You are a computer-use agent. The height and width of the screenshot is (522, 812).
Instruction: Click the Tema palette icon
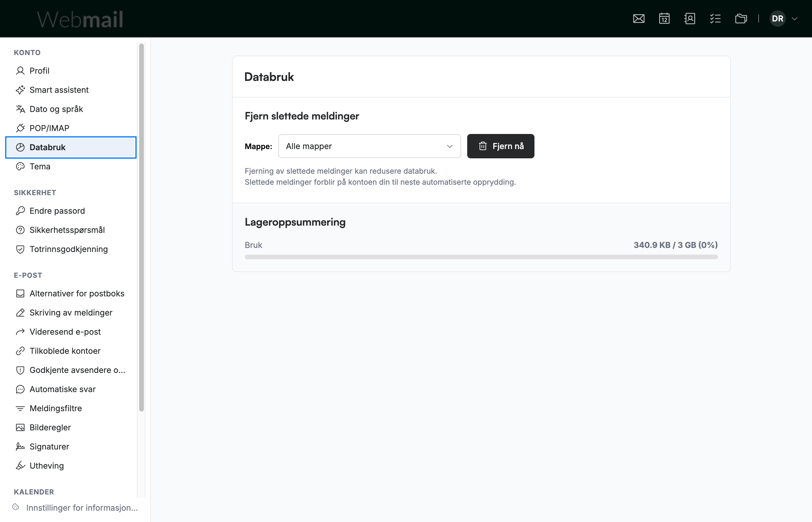20,166
